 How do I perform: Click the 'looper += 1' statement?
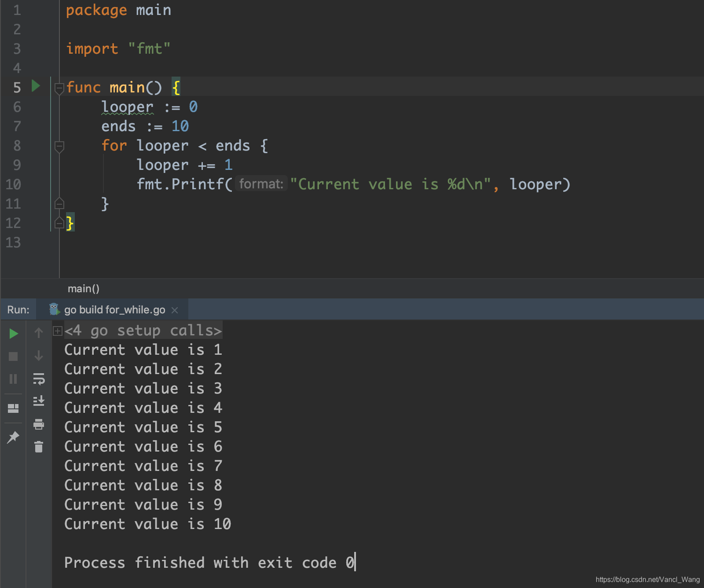[x=184, y=165]
